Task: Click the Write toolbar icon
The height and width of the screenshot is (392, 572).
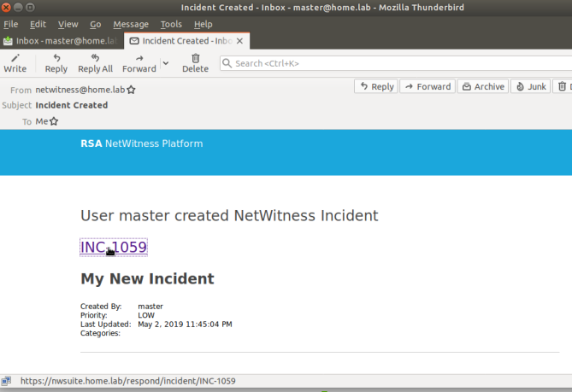Action: (x=15, y=63)
